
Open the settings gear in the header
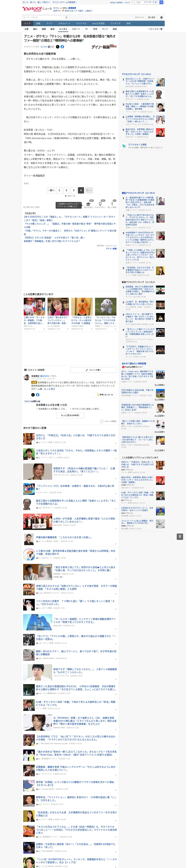(161, 18)
